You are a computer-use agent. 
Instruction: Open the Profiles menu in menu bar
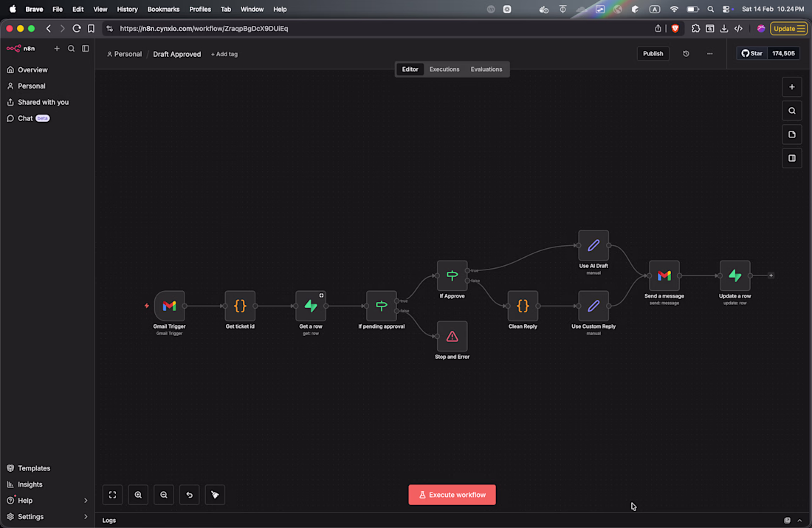(x=200, y=10)
